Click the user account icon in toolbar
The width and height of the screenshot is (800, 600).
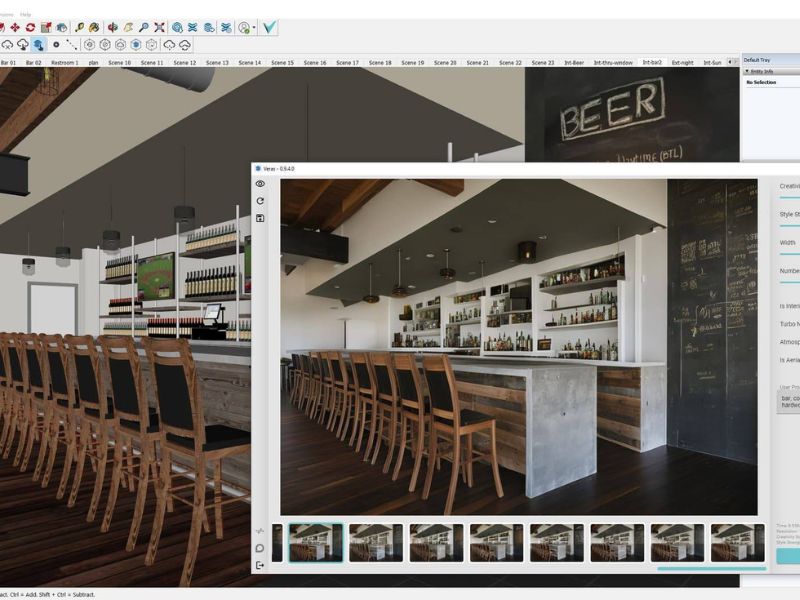[244, 28]
